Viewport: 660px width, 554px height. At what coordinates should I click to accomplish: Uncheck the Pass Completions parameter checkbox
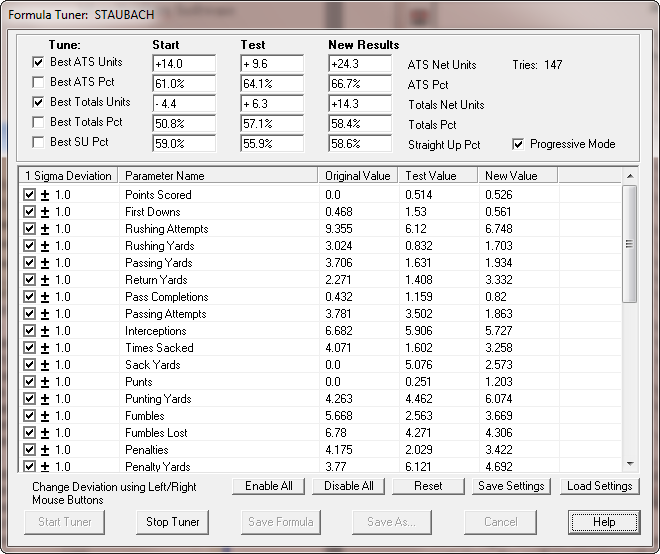click(x=29, y=297)
